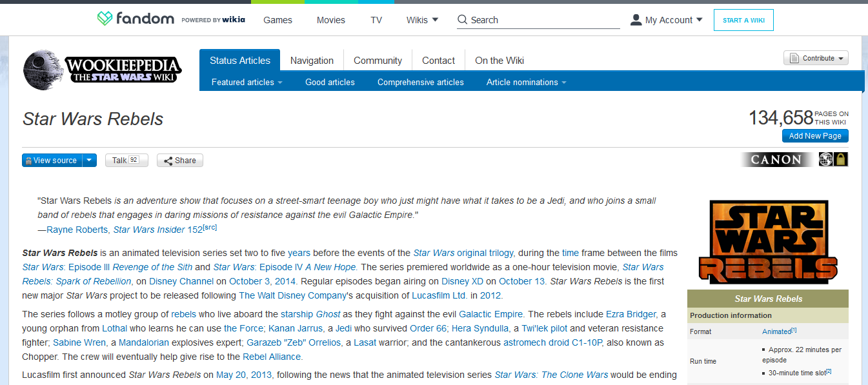868x385 pixels.
Task: Click the Fandom heart logo
Action: pos(105,19)
